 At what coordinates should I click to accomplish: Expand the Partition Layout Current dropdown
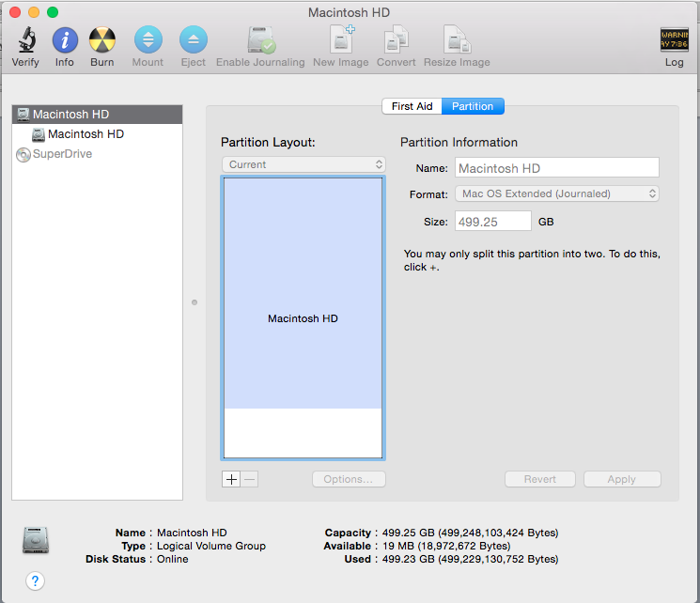coord(303,164)
